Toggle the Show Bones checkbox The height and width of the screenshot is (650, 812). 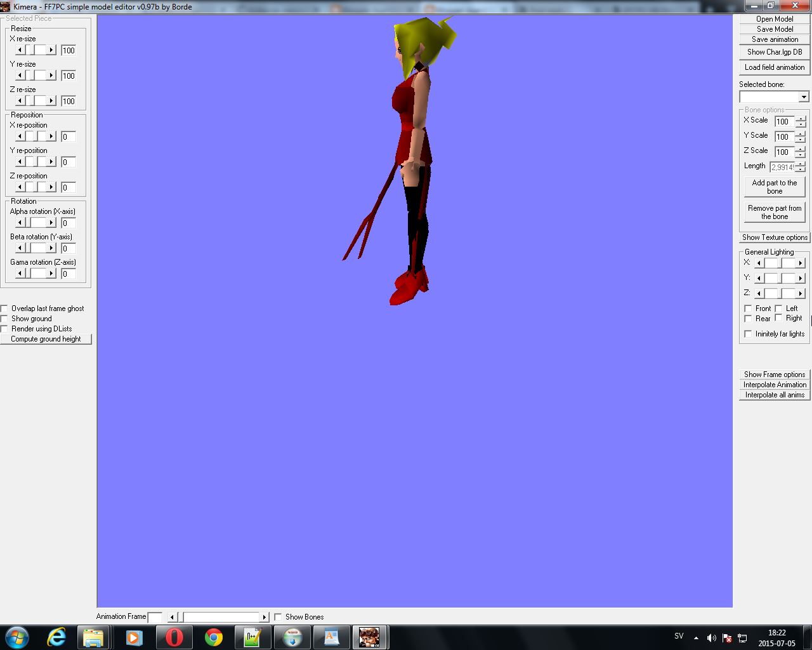278,617
